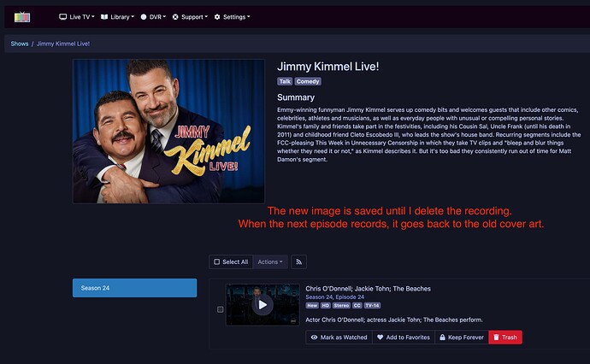Select the Season 24 tab
The image size is (590, 364).
click(x=135, y=288)
